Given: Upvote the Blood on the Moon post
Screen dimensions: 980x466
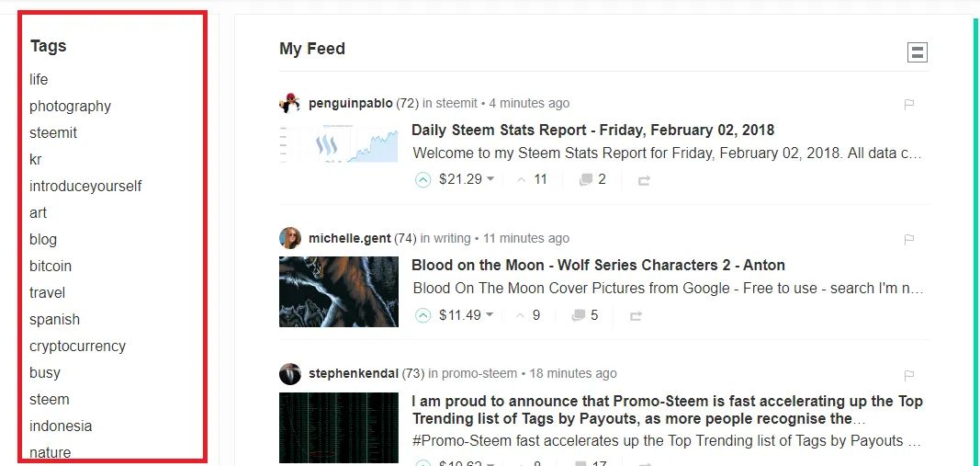Looking at the screenshot, I should (422, 316).
